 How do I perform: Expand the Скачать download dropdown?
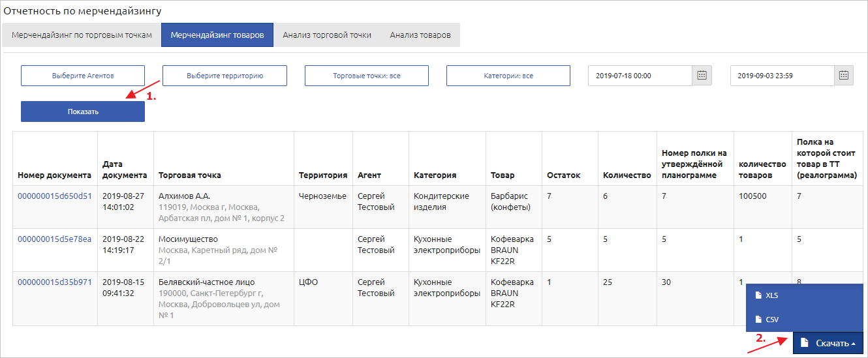tap(828, 343)
